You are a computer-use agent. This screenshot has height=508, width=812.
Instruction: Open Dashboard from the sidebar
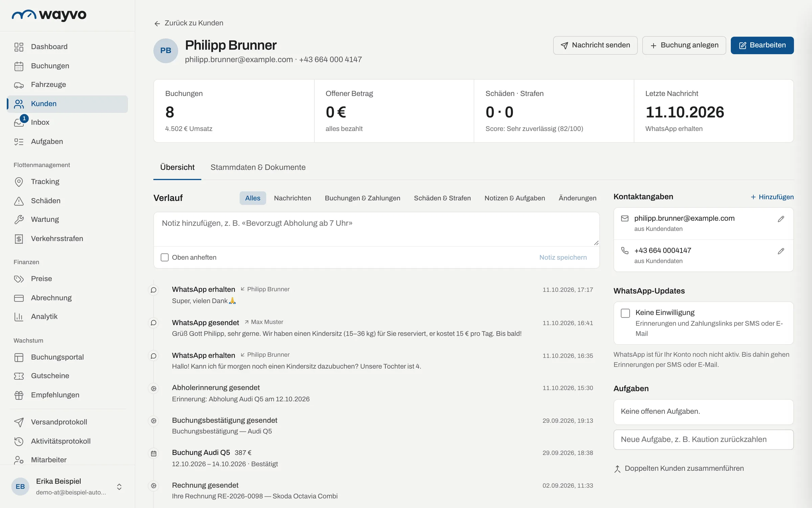[x=67, y=47]
